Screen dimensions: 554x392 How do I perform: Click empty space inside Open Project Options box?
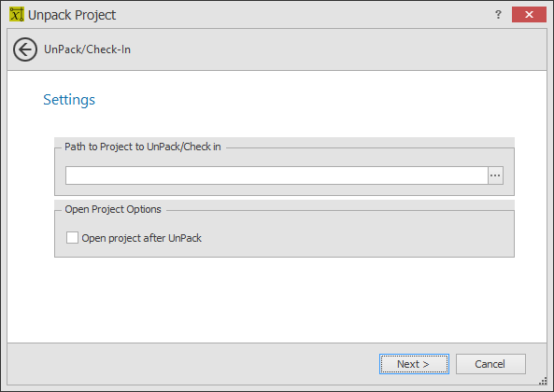point(353,238)
